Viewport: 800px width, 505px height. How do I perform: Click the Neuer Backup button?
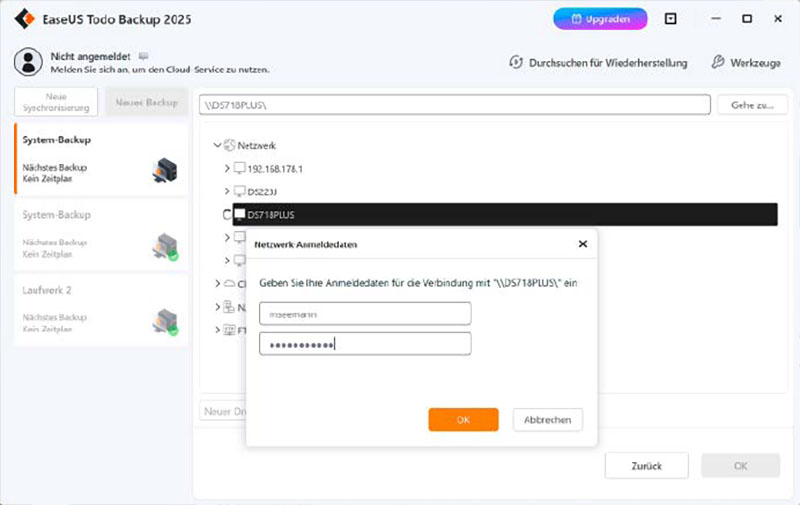(x=146, y=102)
